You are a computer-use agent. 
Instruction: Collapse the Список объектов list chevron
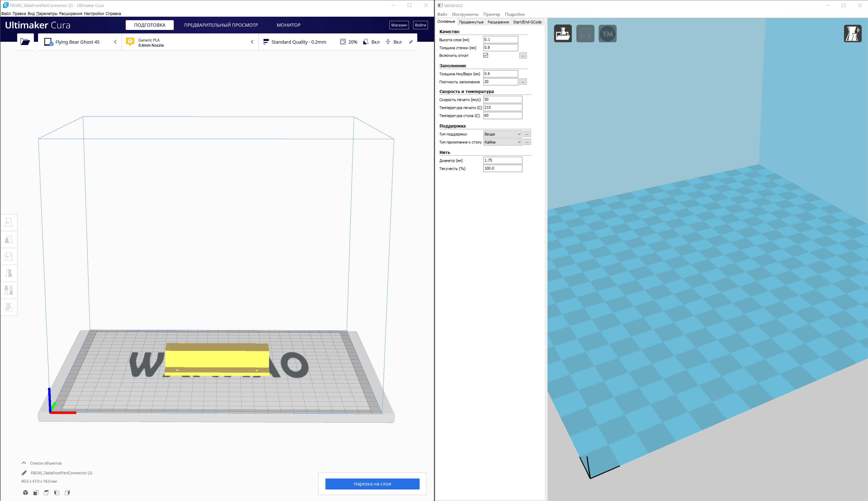(x=24, y=463)
